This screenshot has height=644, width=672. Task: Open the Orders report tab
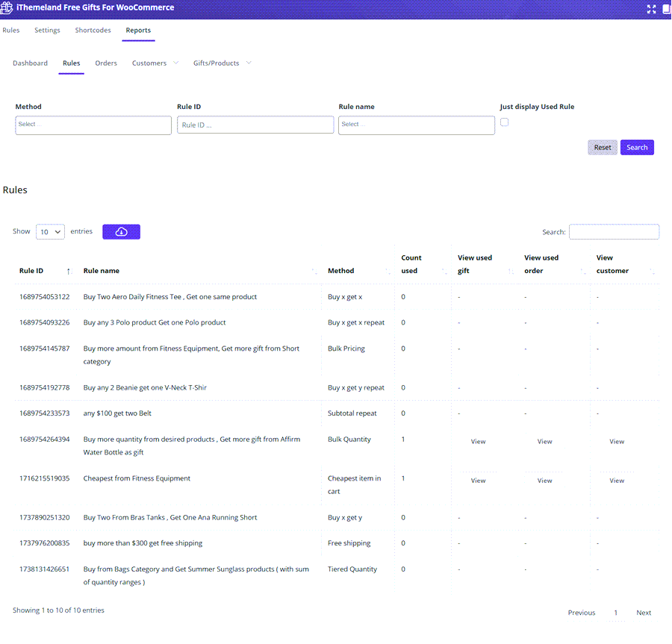[x=106, y=63]
